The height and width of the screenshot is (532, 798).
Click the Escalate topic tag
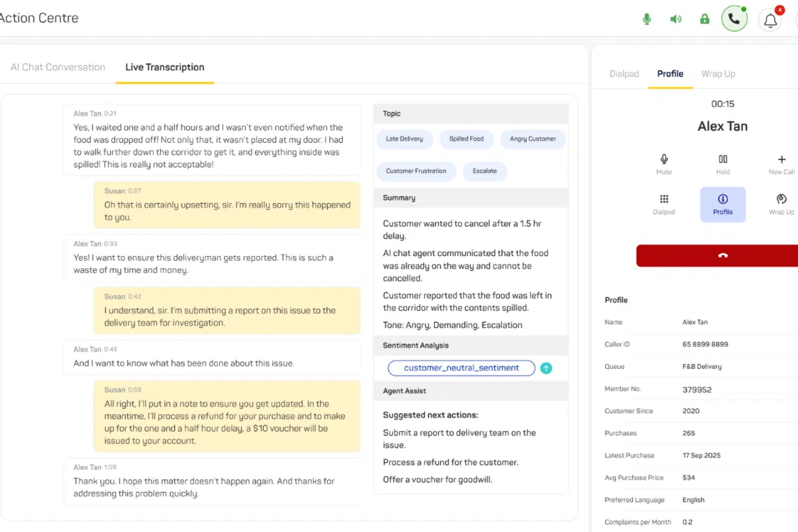(x=484, y=171)
